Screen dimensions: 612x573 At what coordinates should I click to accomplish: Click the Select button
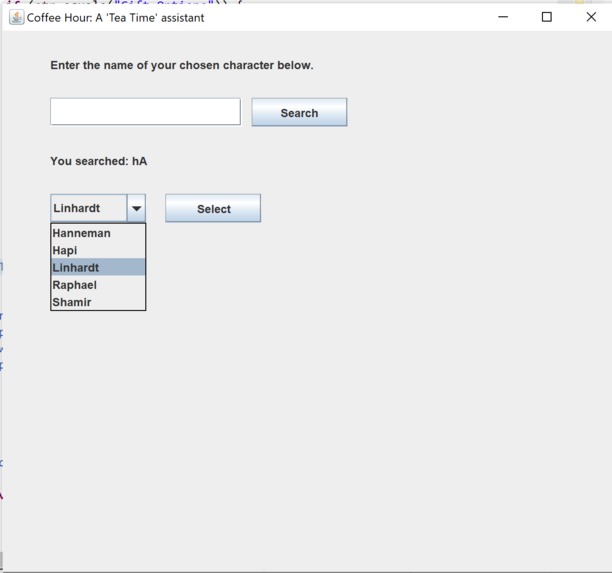pyautogui.click(x=213, y=208)
